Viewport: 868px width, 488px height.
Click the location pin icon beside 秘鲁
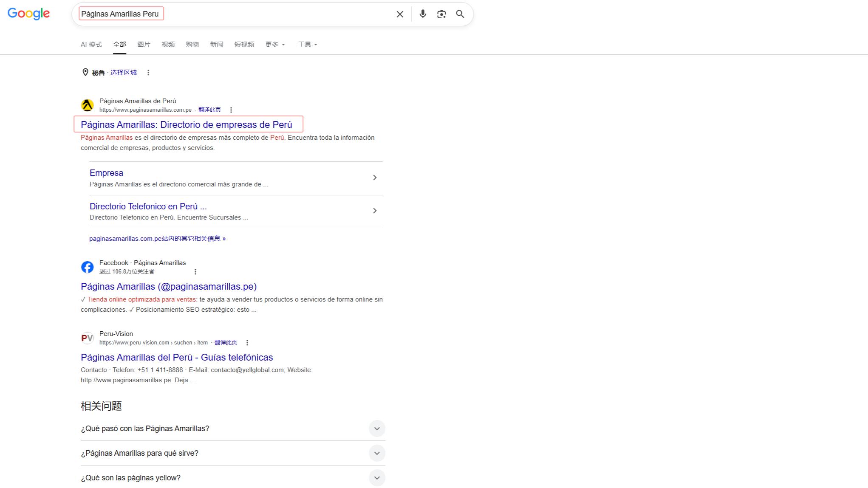(x=85, y=72)
